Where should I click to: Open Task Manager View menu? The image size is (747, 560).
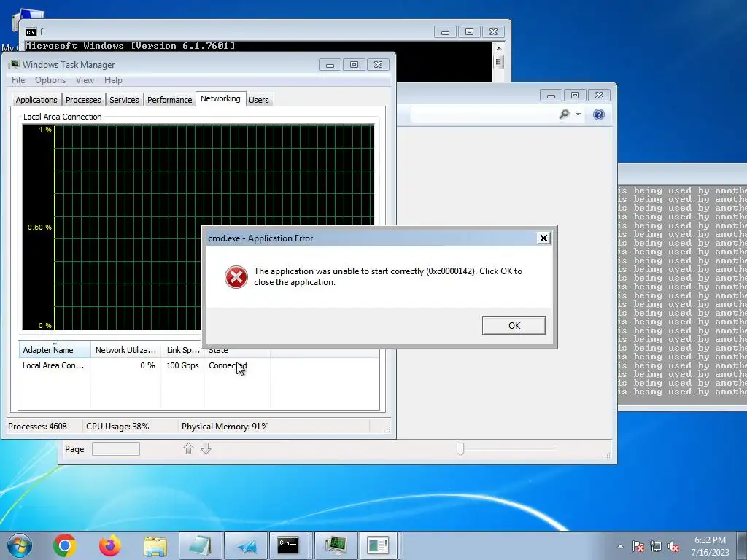click(85, 80)
